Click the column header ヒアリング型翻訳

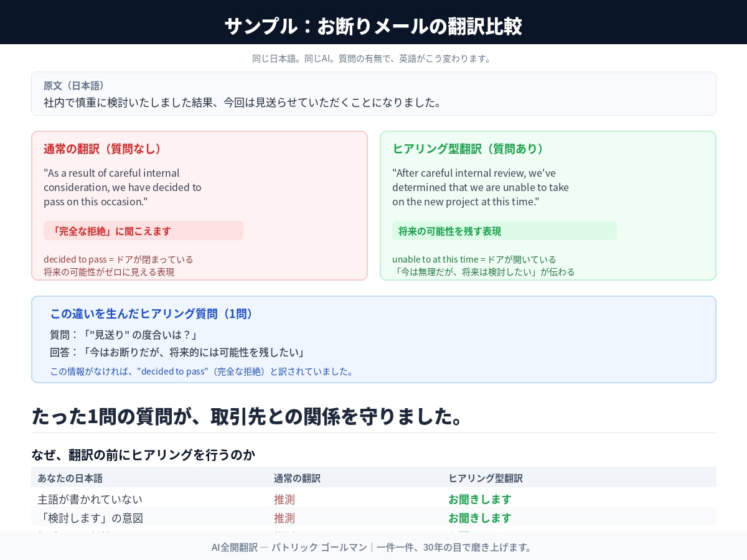pos(486,478)
